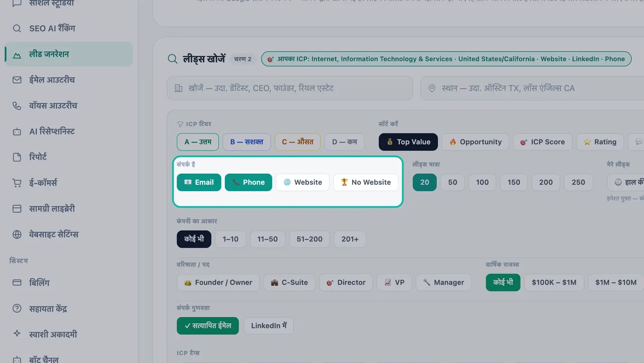Enable the No Website filter
Image resolution: width=644 pixels, height=363 pixels.
coord(366,182)
